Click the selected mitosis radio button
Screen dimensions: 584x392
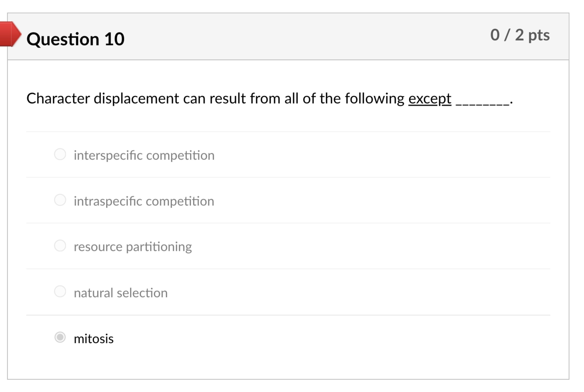pyautogui.click(x=60, y=338)
